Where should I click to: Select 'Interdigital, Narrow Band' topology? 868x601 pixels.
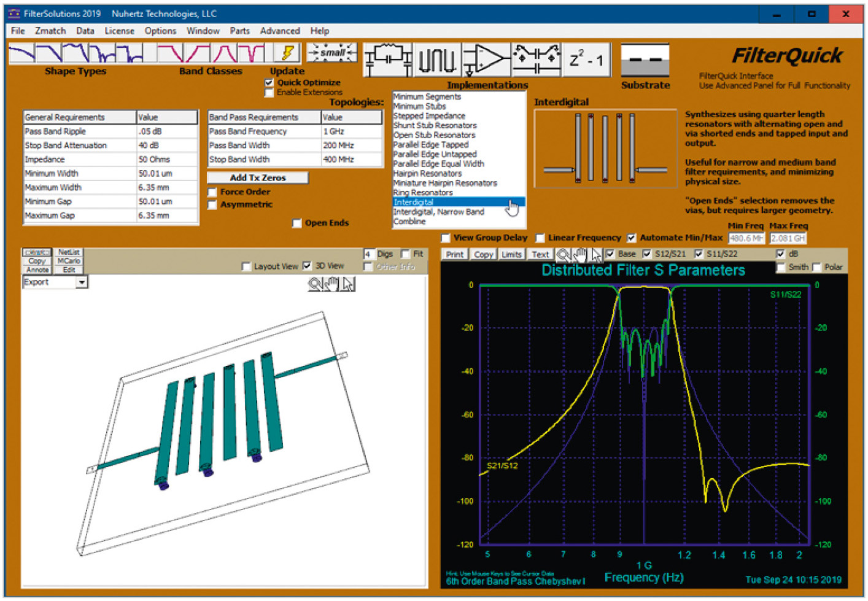tap(439, 212)
